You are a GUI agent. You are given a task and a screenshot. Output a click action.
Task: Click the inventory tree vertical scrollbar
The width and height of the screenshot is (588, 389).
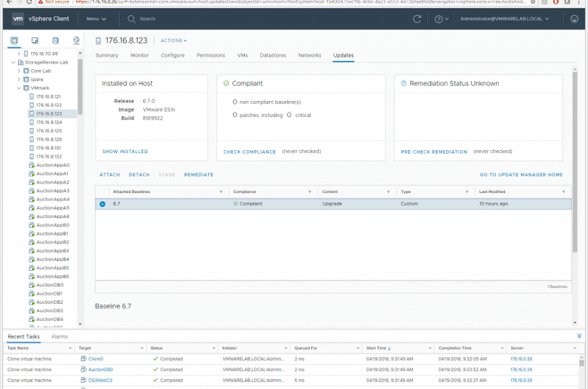coord(80,86)
